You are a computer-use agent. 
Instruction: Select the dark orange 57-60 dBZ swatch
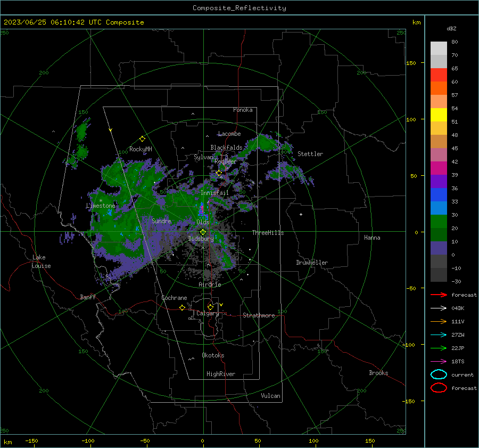point(439,88)
